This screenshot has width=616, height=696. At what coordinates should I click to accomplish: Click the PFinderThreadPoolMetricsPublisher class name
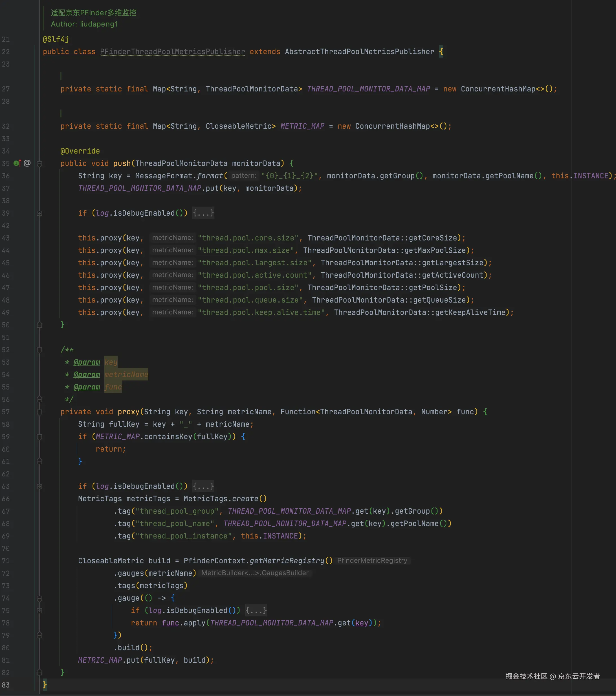tap(172, 52)
